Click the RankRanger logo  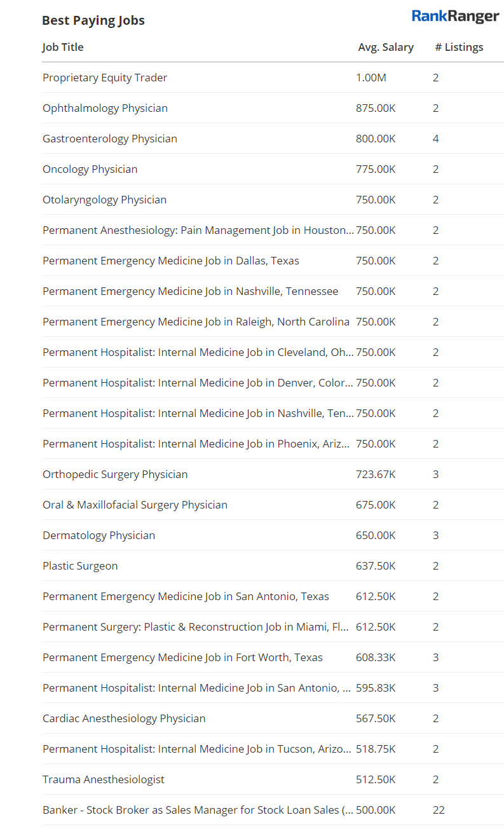pyautogui.click(x=455, y=17)
